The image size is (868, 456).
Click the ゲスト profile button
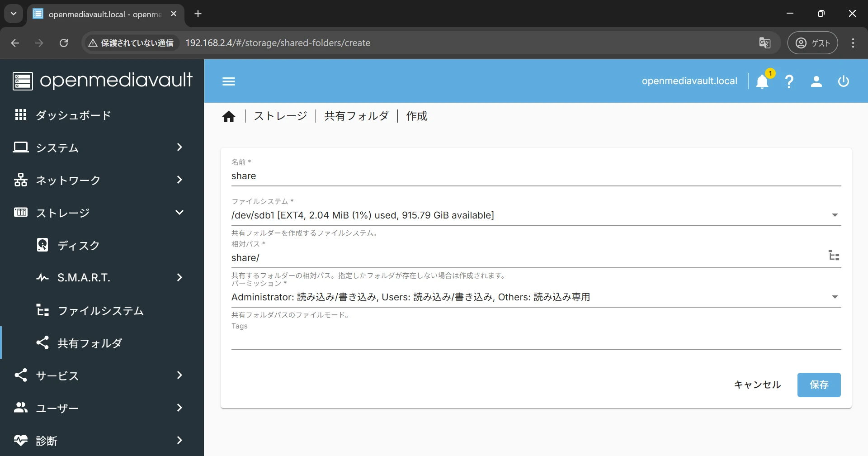point(812,43)
